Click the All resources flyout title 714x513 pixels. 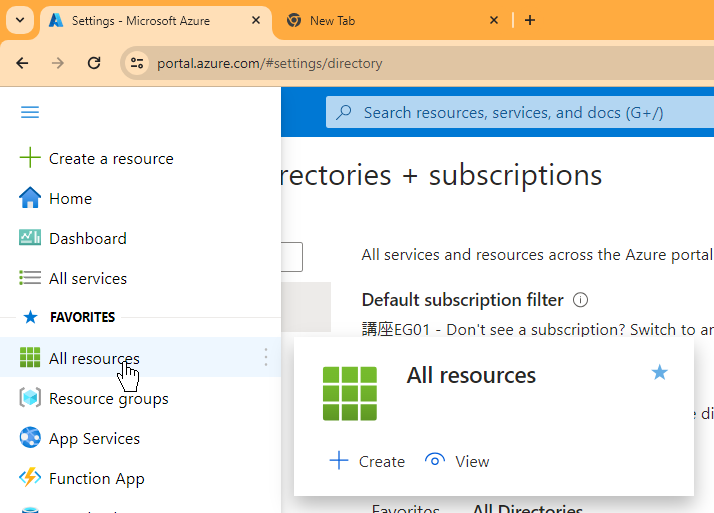point(471,376)
